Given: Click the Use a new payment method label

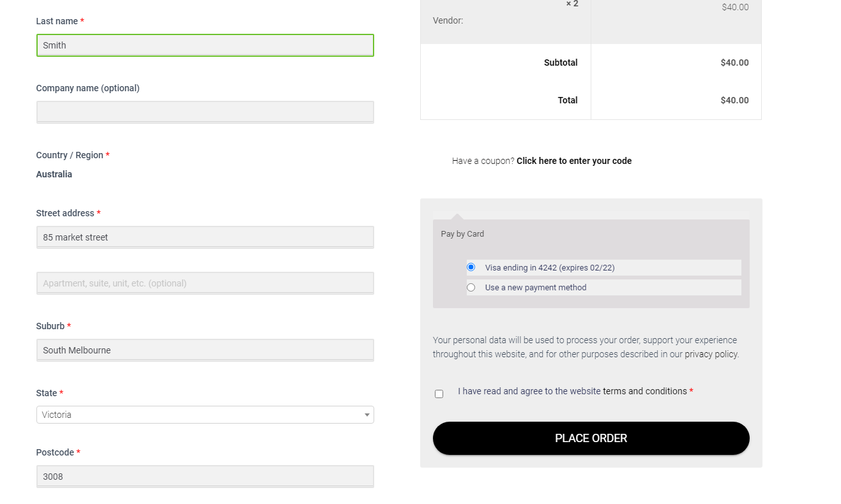Looking at the screenshot, I should [x=536, y=288].
